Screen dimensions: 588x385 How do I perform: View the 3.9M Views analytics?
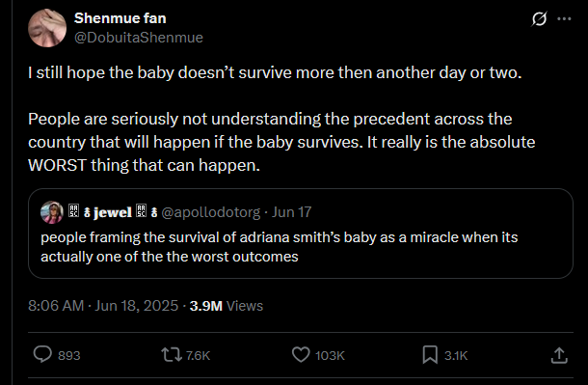227,306
